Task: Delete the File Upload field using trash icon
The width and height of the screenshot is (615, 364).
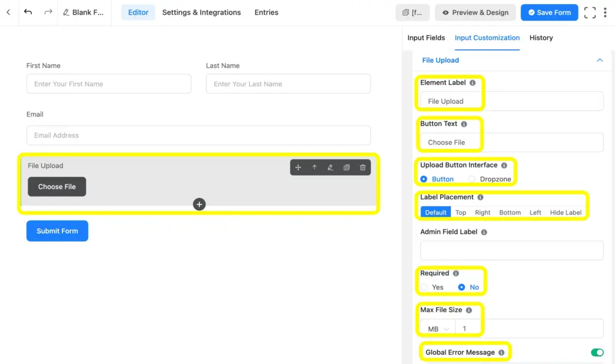Action: pos(363,168)
